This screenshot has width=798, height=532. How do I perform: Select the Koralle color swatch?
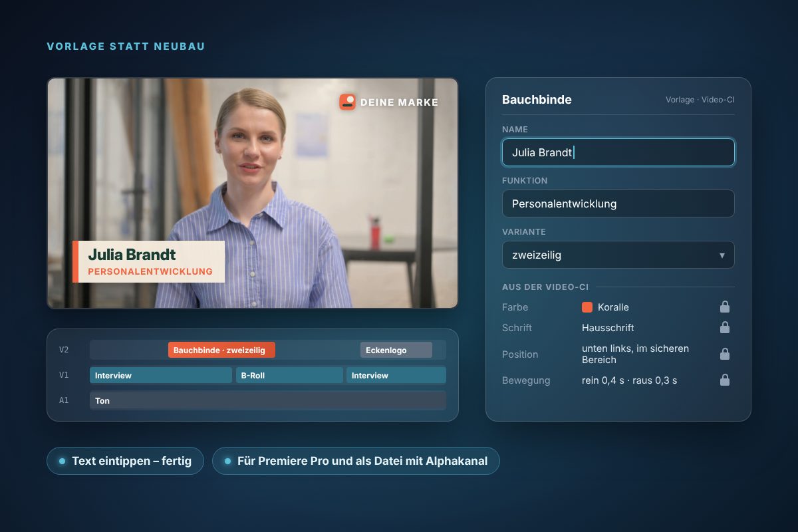point(587,307)
